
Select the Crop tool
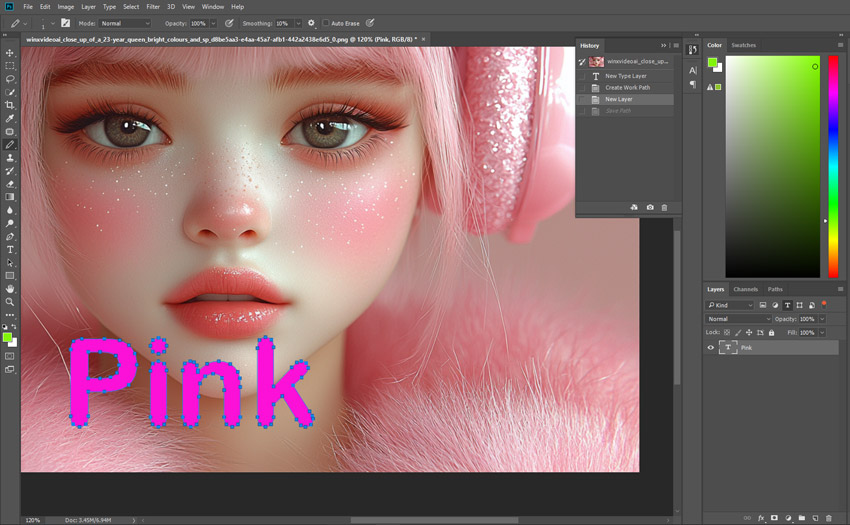coord(10,105)
